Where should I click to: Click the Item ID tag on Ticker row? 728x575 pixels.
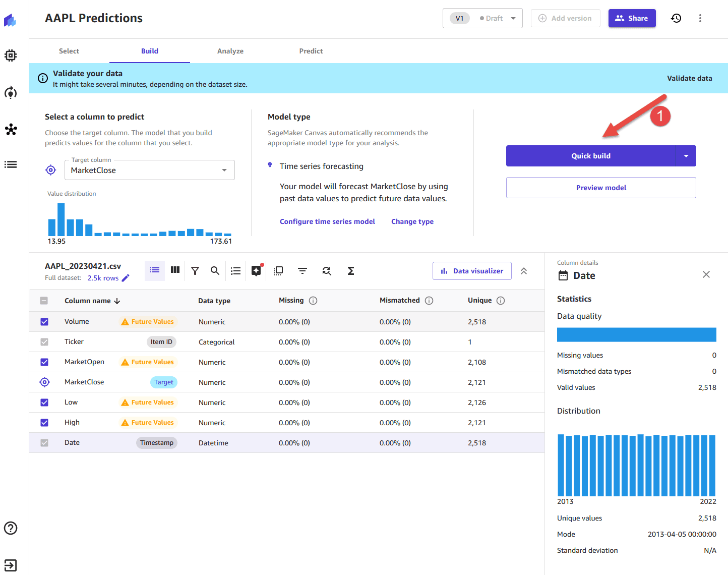point(161,342)
